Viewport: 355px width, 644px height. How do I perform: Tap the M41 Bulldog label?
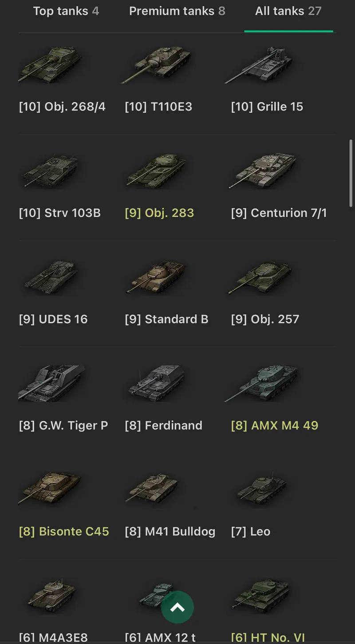pos(170,532)
